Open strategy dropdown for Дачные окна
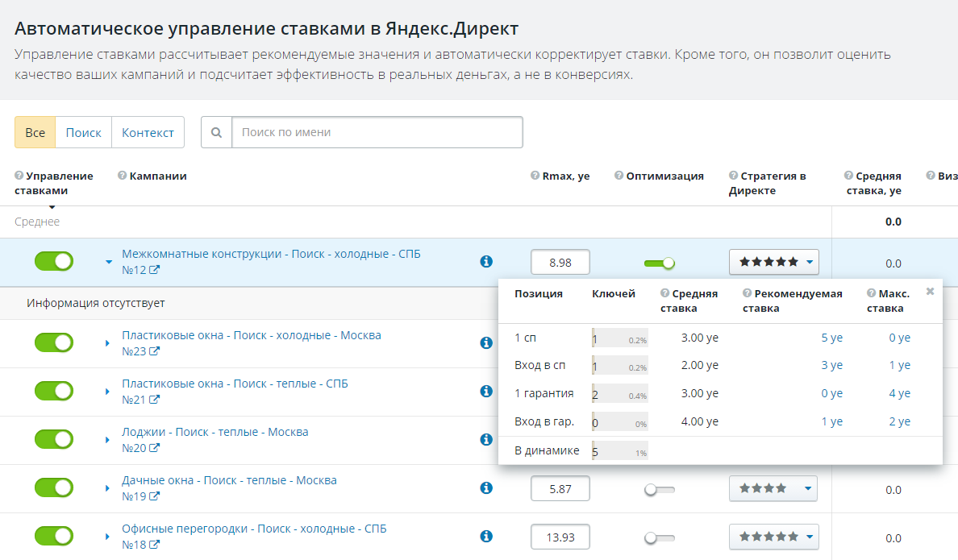The image size is (958, 560). (x=773, y=488)
